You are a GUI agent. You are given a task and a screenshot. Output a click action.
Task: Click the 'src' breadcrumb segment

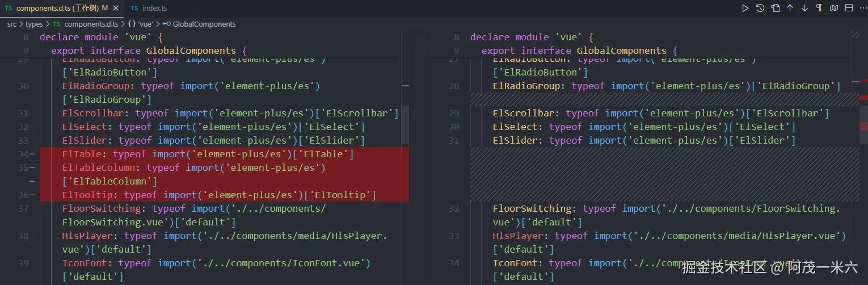click(x=12, y=24)
